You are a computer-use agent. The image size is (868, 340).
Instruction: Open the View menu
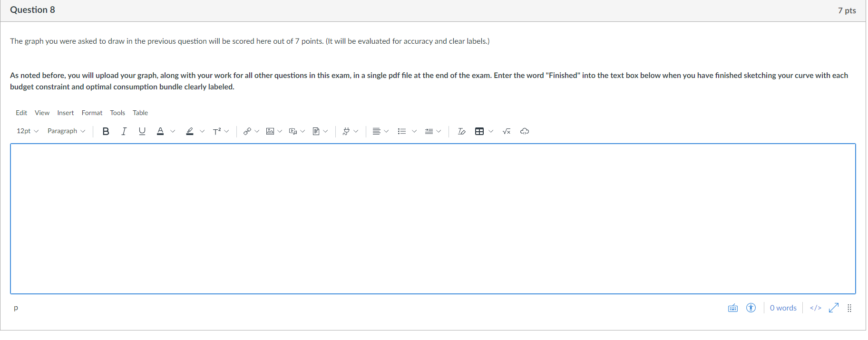42,113
